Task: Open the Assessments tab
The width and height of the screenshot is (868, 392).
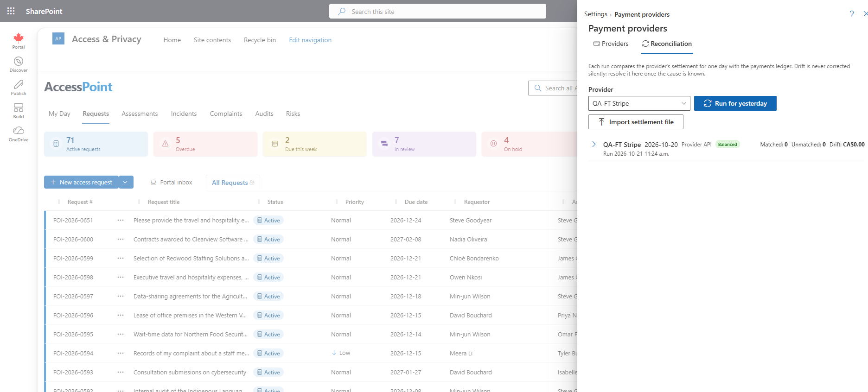Action: (x=140, y=114)
